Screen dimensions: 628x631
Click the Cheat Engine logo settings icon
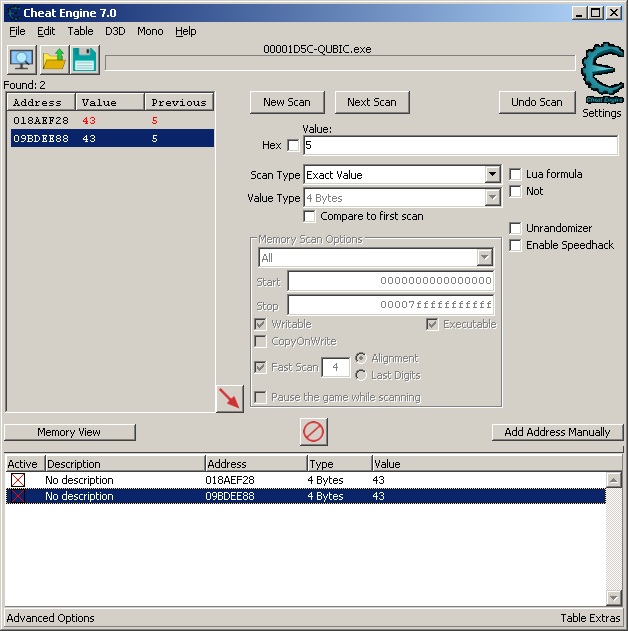[x=602, y=74]
